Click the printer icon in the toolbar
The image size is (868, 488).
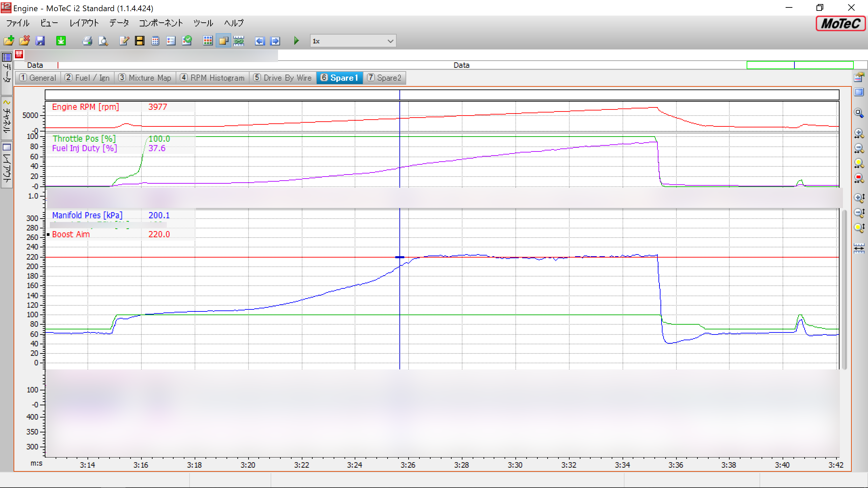87,41
